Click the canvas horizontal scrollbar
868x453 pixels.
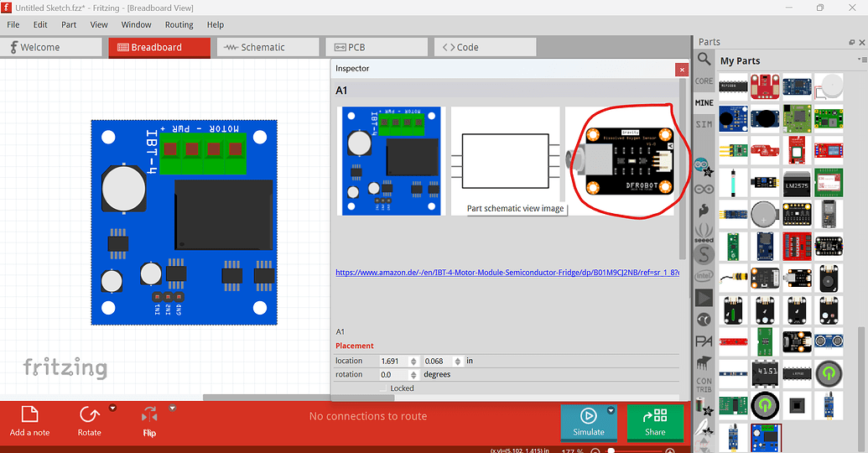click(x=267, y=397)
